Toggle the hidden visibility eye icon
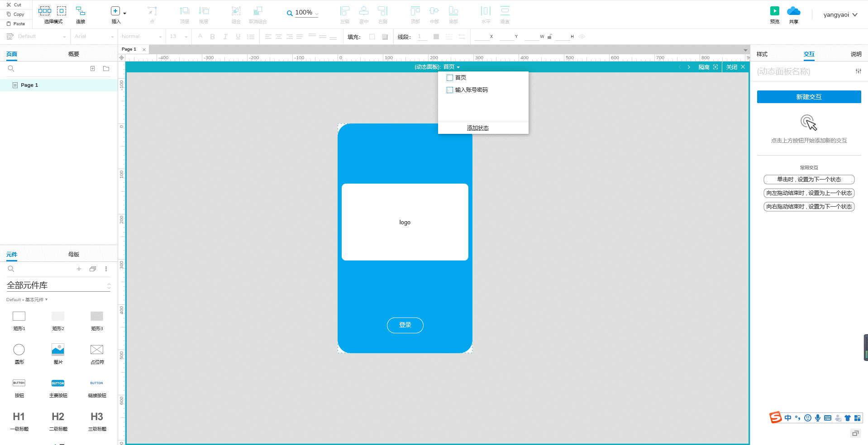The image size is (868, 445). pos(582,37)
